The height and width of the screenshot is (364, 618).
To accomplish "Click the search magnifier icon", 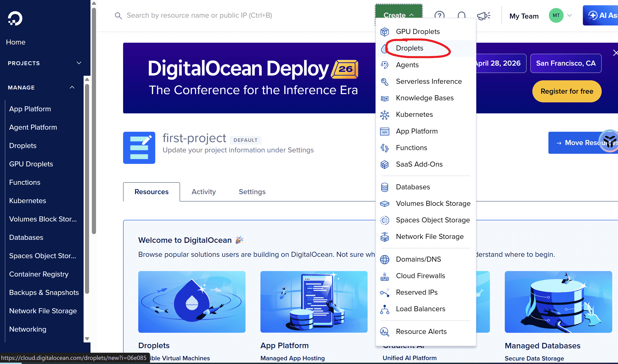I will 118,16.
